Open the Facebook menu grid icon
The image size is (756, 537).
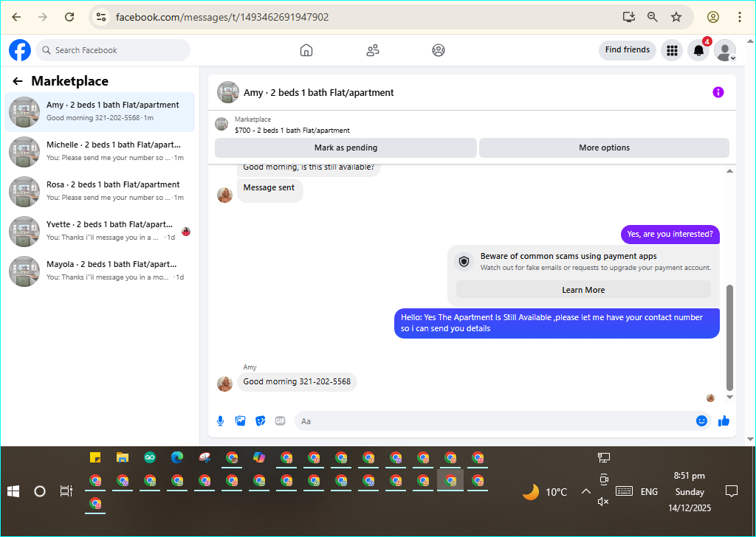pyautogui.click(x=672, y=50)
